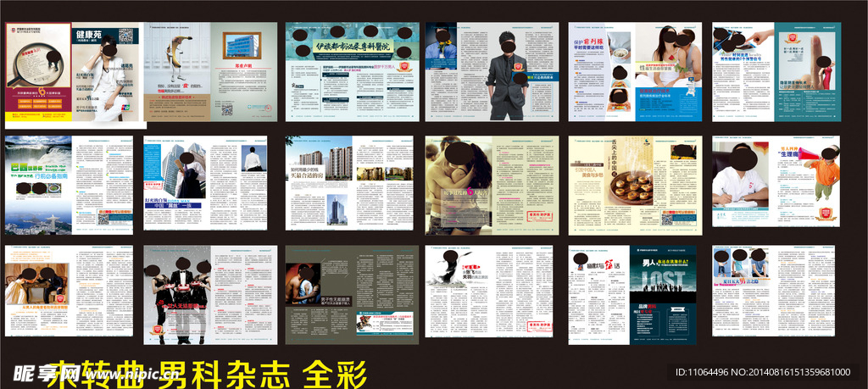Screen dimensions: 868x389
Task: Open the spread with three people in black
Action: pos(210,295)
